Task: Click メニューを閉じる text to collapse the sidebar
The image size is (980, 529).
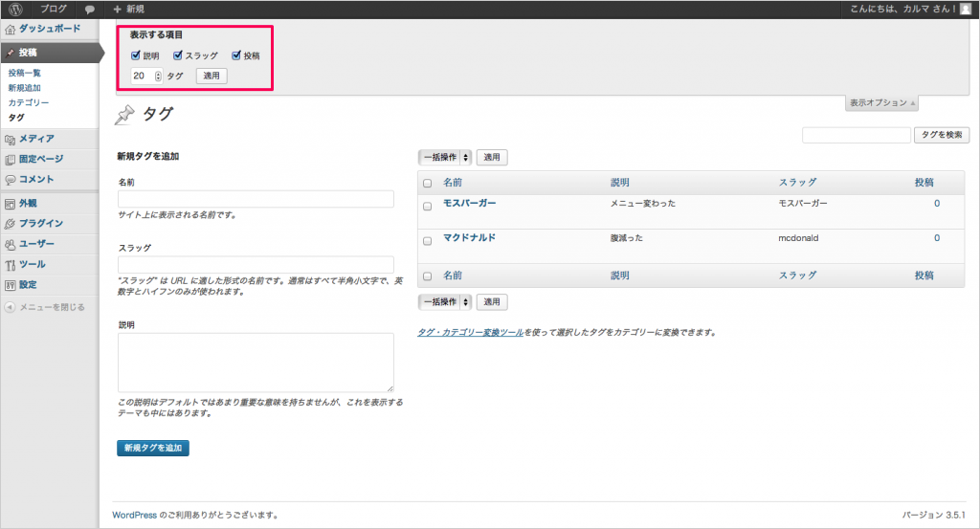Action: pos(52,307)
